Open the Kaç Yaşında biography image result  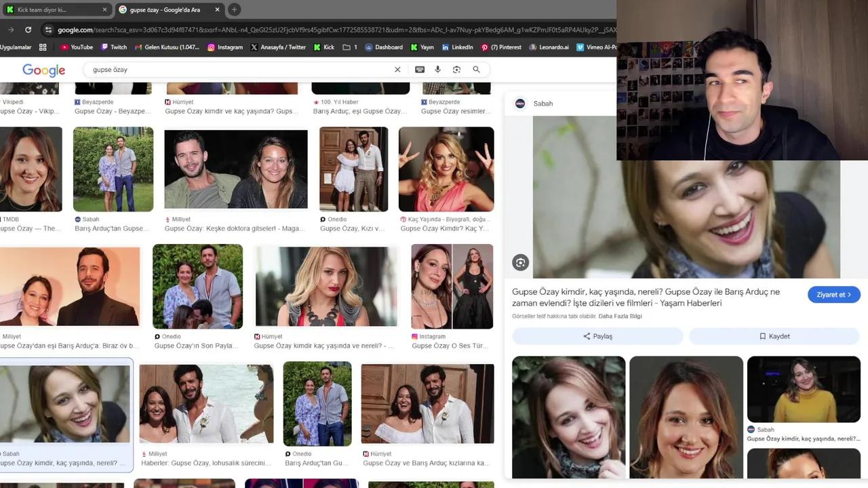click(446, 169)
